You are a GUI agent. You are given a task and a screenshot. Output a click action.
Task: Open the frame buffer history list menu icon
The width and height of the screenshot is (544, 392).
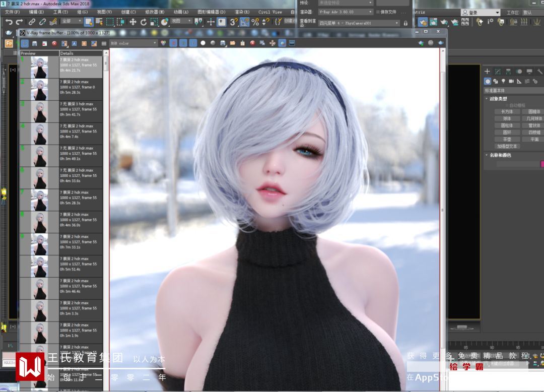click(x=104, y=43)
